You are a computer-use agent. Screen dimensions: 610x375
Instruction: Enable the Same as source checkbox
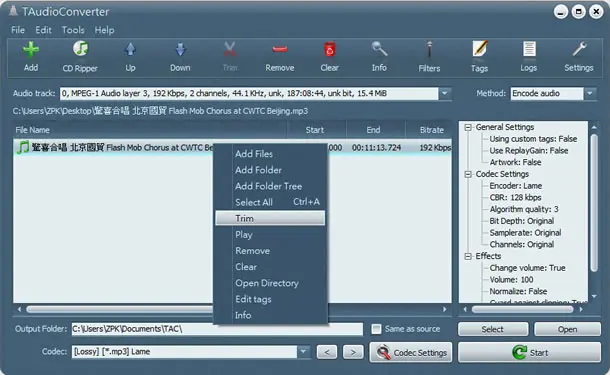coord(376,329)
